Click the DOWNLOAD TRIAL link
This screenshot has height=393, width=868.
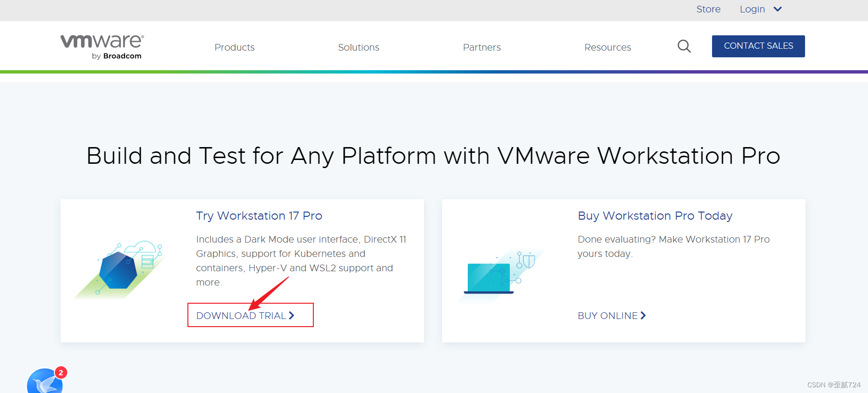pos(246,316)
